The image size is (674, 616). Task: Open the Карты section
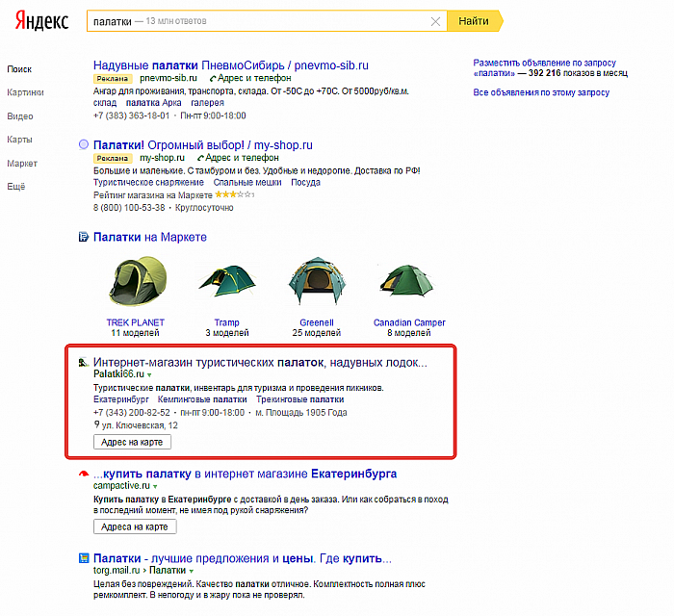click(x=19, y=140)
